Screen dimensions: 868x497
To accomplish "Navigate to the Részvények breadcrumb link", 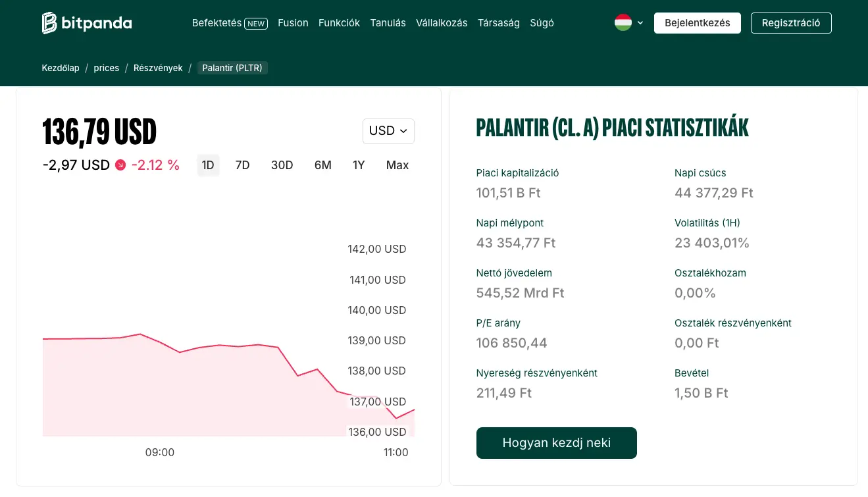I will point(158,68).
